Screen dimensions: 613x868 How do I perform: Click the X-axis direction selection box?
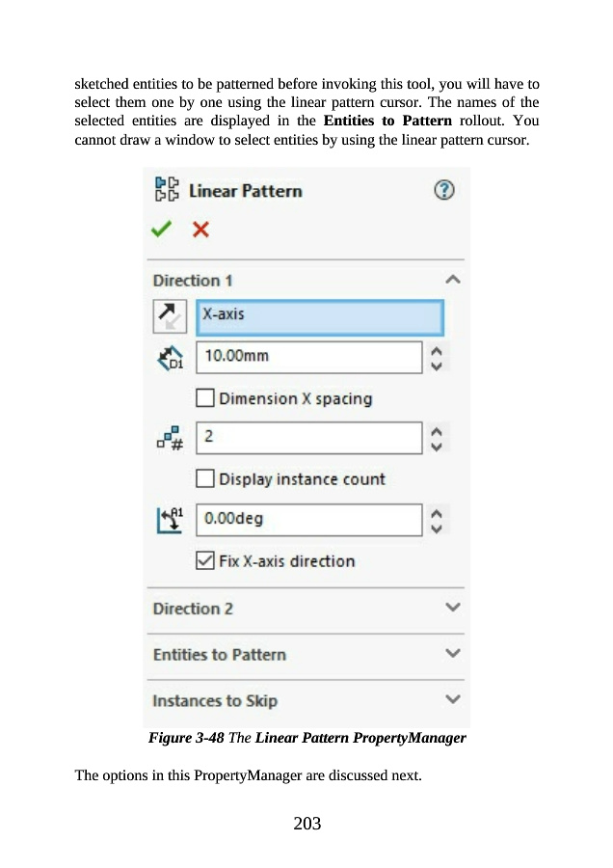[320, 316]
